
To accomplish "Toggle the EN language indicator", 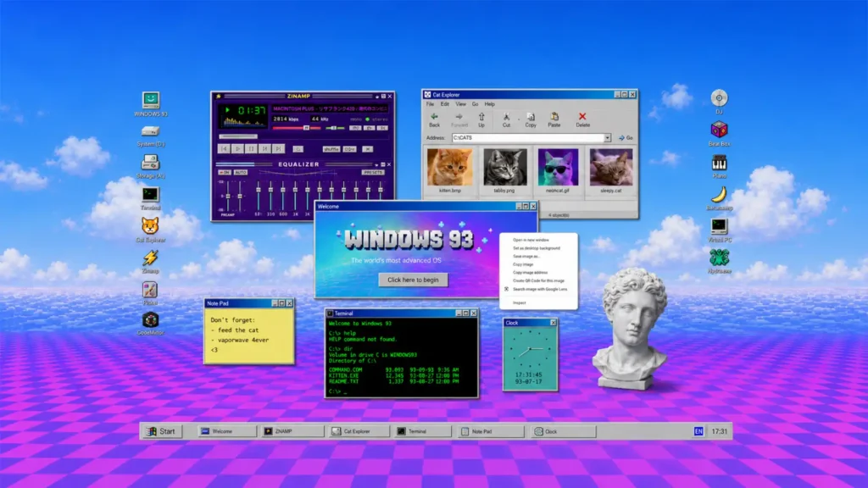I will 698,431.
